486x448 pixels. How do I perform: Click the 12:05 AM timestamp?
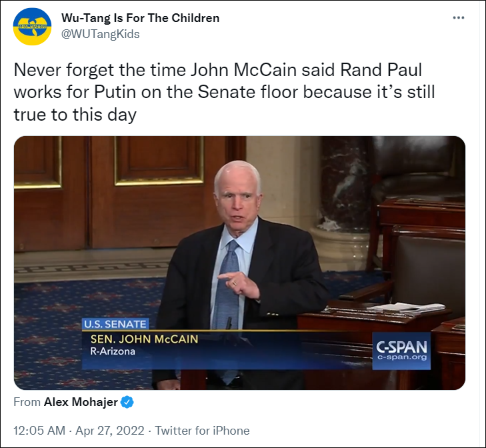[x=39, y=431]
